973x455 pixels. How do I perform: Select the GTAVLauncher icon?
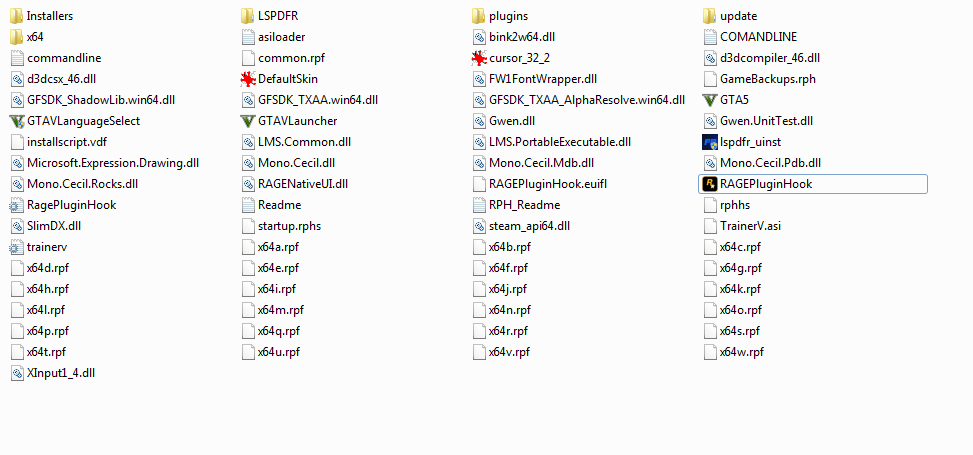(x=248, y=121)
